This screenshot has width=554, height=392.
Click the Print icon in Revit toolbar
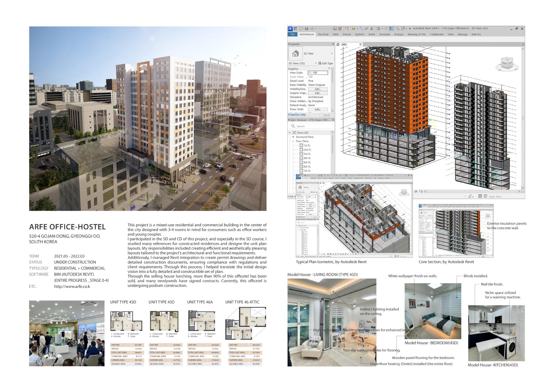click(x=335, y=28)
